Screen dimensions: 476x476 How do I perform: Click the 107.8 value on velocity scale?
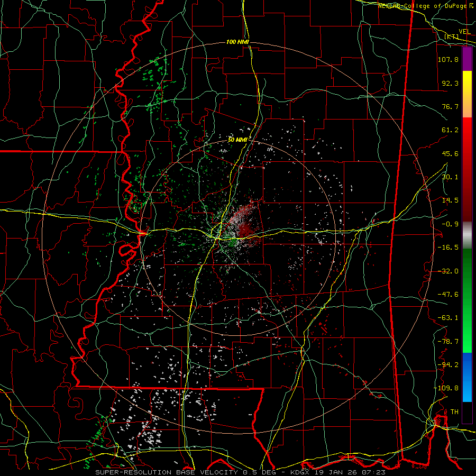(448, 59)
